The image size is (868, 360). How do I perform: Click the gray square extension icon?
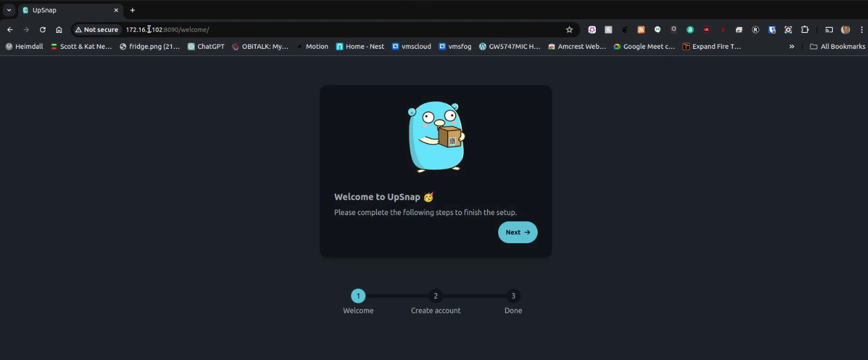coord(608,30)
